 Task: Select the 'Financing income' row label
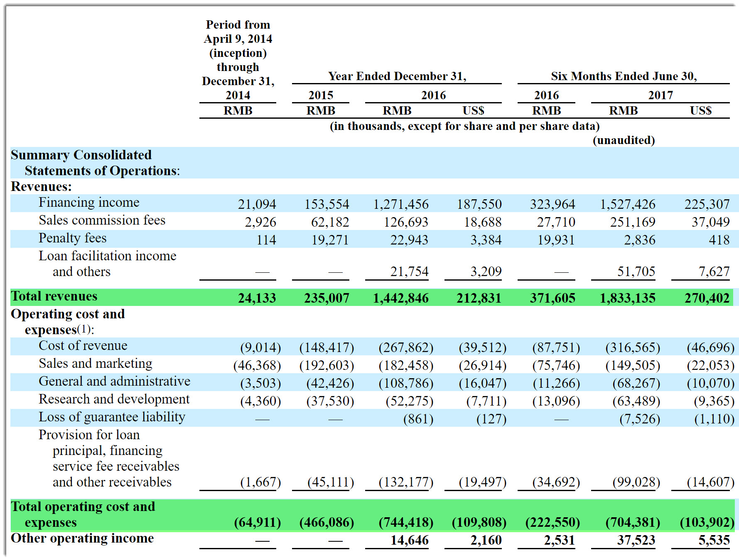89,202
